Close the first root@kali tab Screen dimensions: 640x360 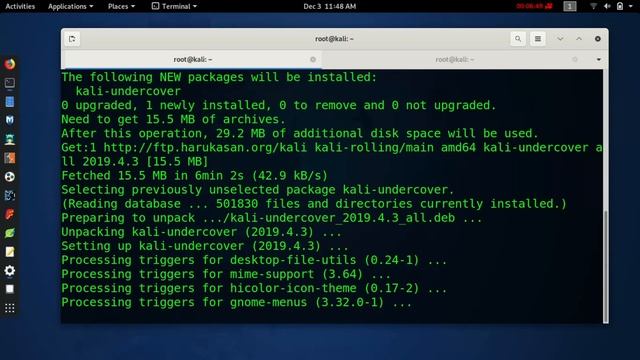coord(313,60)
